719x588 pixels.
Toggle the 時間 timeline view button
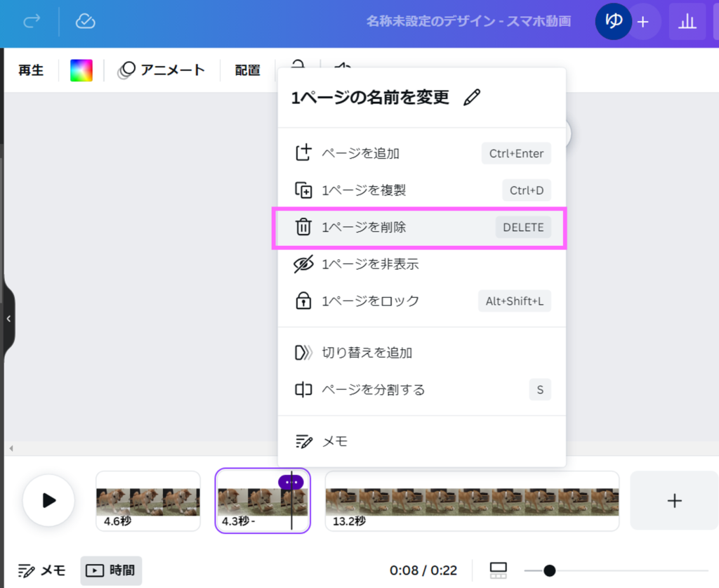(x=112, y=570)
